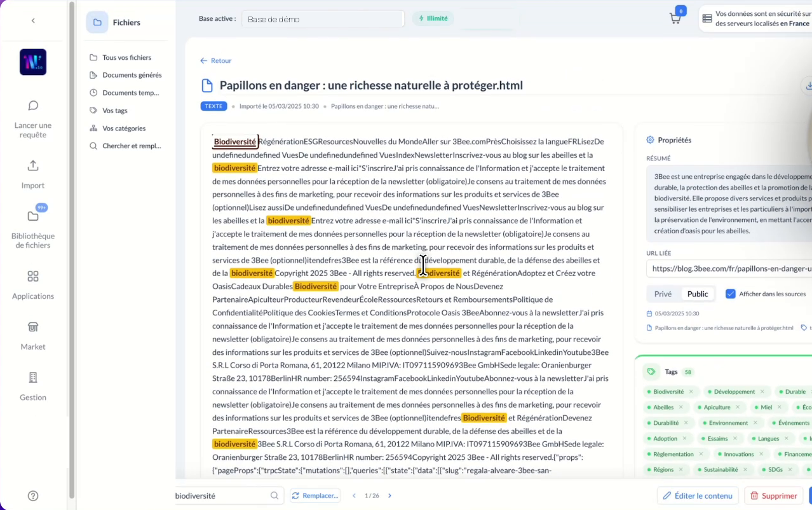This screenshot has height=510, width=812.
Task: Click the tags count badge 58
Action: [688, 372]
